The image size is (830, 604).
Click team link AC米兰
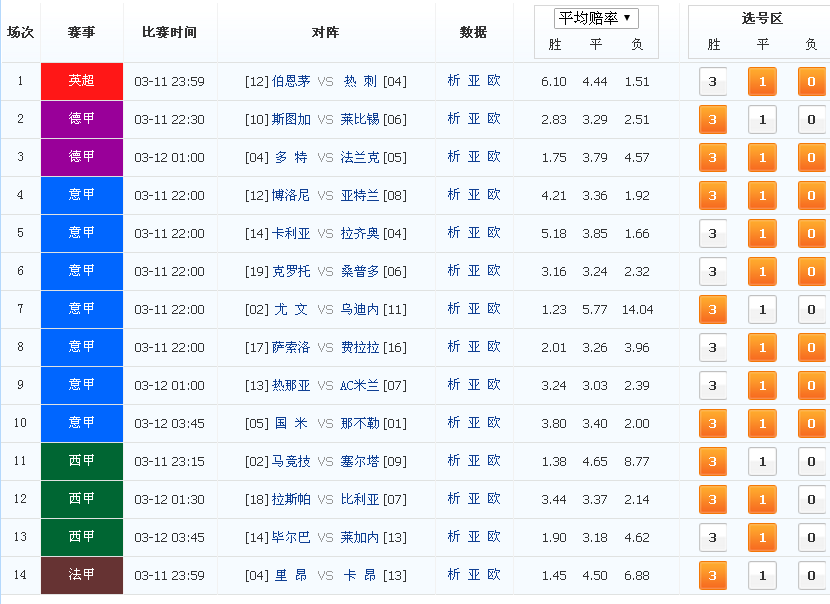(359, 385)
